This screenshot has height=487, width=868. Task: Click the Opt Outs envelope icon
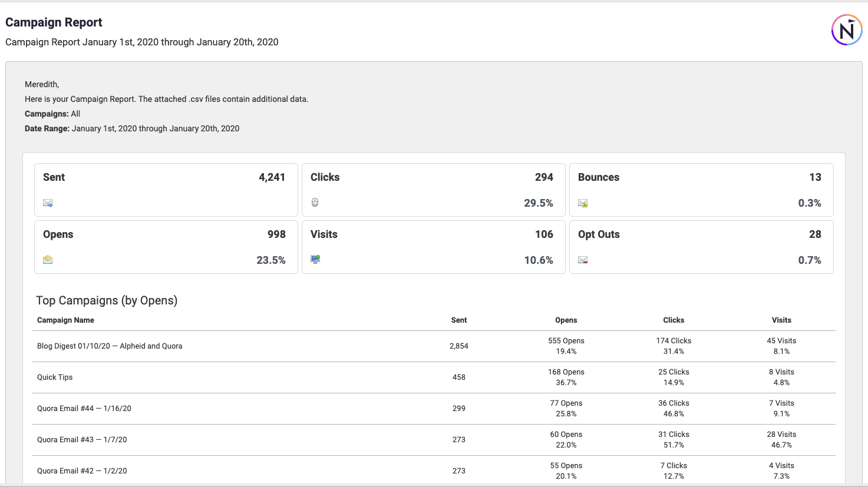[582, 259]
